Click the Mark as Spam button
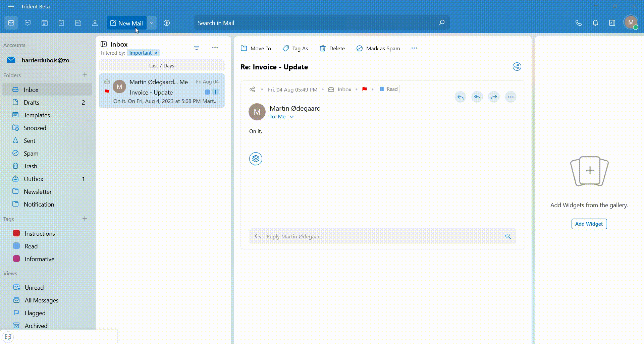Image resolution: width=644 pixels, height=344 pixels. 378,49
